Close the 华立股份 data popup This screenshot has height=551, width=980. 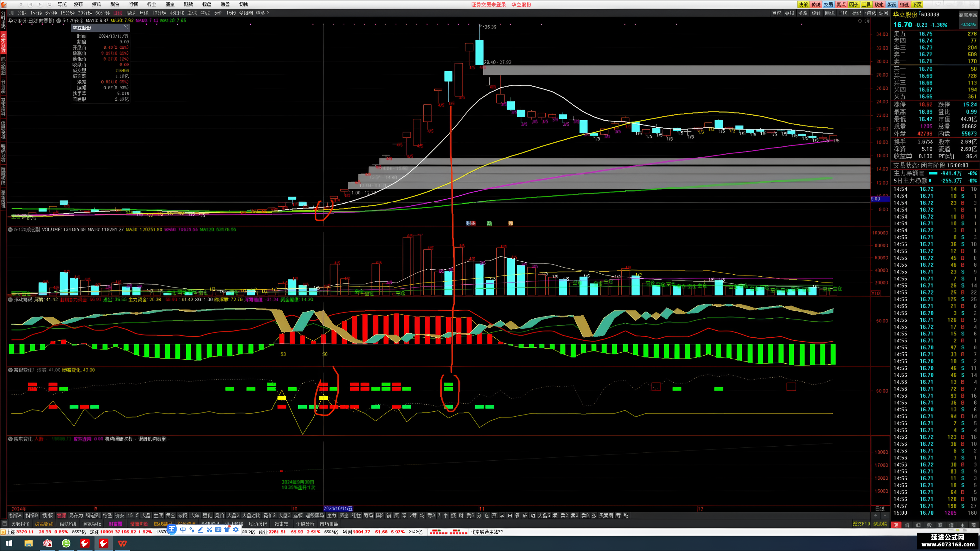[x=126, y=27]
